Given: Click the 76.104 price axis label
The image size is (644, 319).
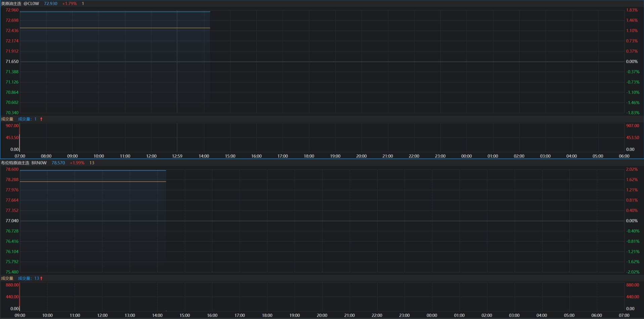Looking at the screenshot, I should tap(12, 252).
